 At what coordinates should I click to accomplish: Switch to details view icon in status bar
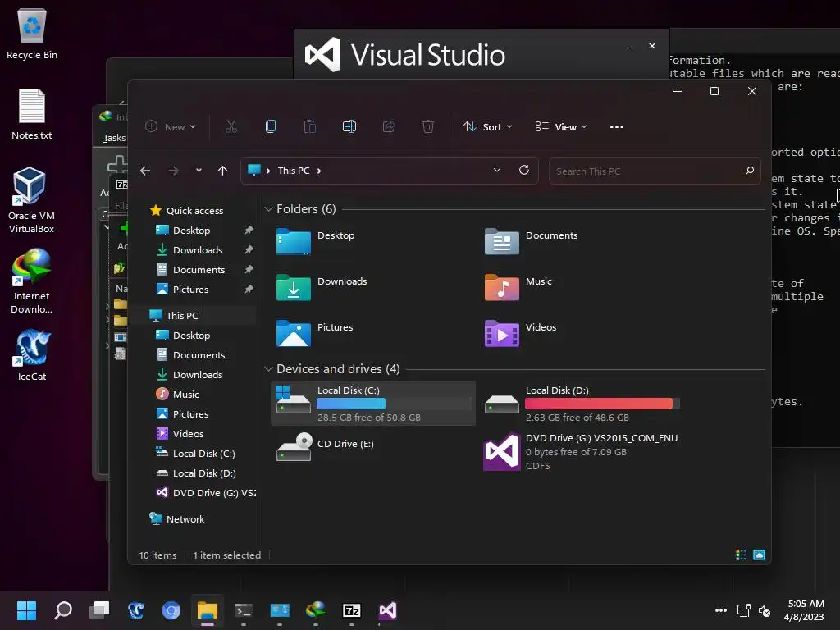coord(741,555)
